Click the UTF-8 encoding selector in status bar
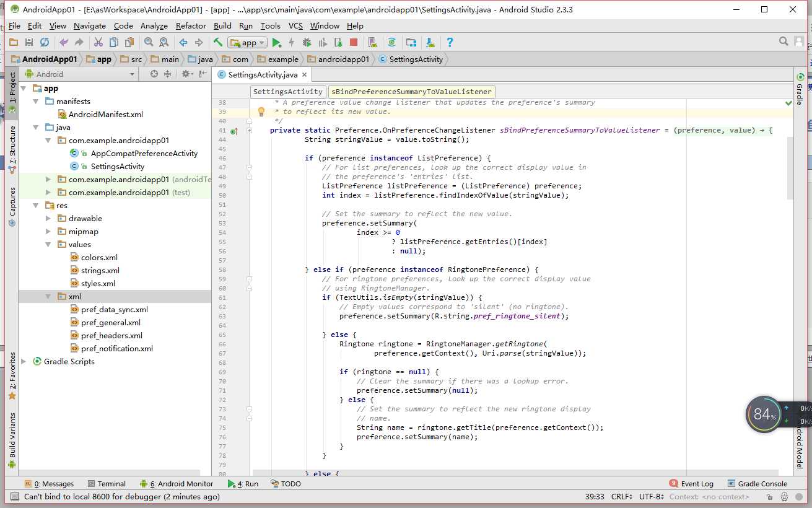This screenshot has height=508, width=812. point(651,497)
